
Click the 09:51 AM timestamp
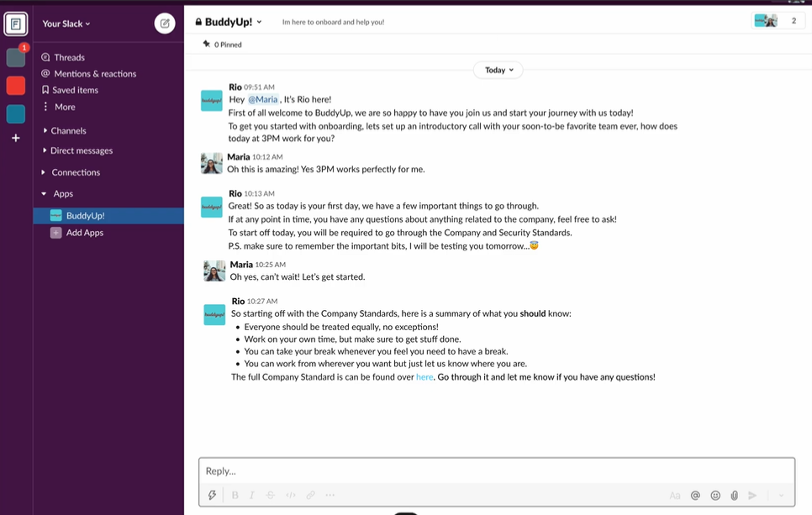click(260, 87)
